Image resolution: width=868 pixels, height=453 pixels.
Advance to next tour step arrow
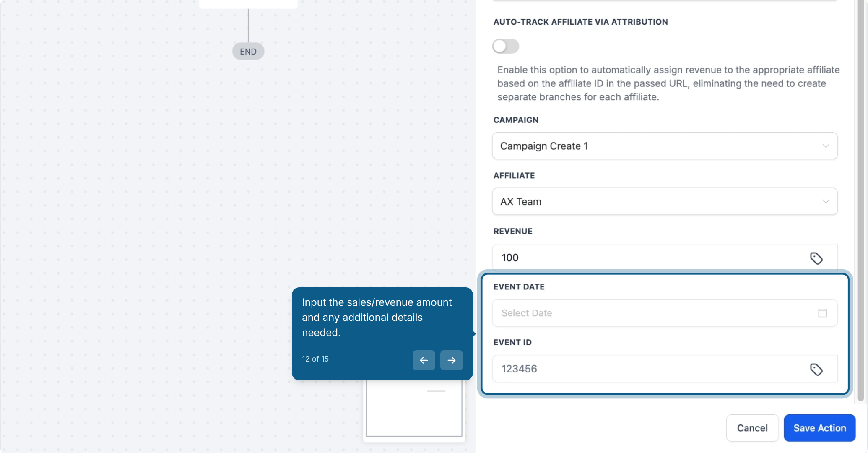click(x=451, y=360)
